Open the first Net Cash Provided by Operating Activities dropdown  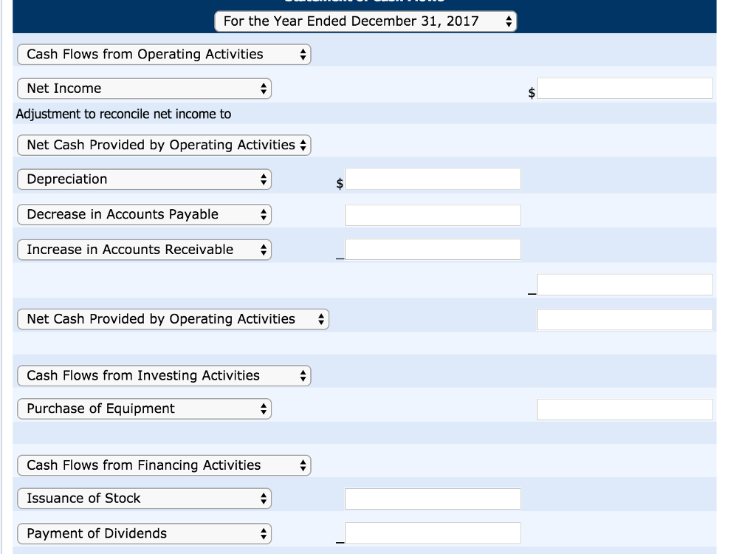[x=164, y=146]
